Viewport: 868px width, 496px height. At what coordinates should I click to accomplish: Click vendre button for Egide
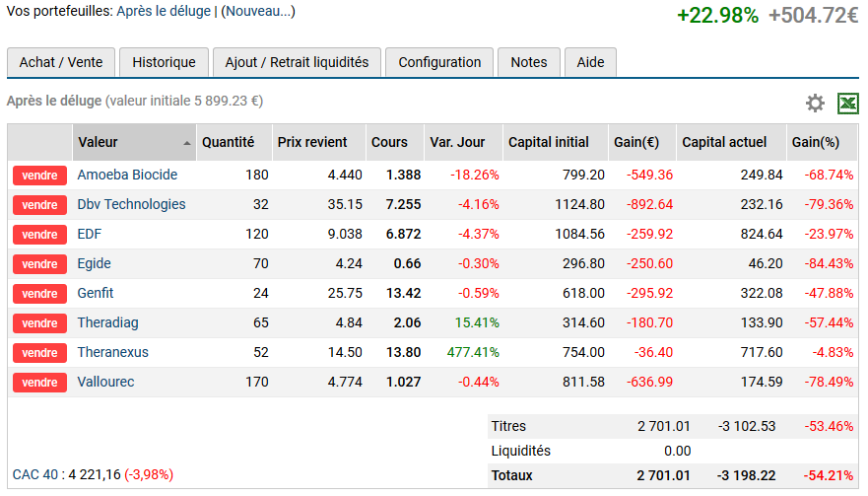pos(39,264)
